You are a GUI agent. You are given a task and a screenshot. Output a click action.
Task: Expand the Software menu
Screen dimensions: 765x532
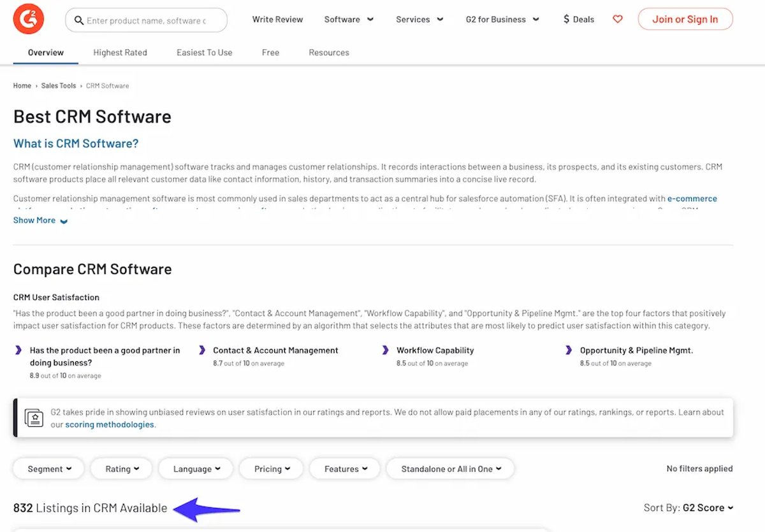349,19
